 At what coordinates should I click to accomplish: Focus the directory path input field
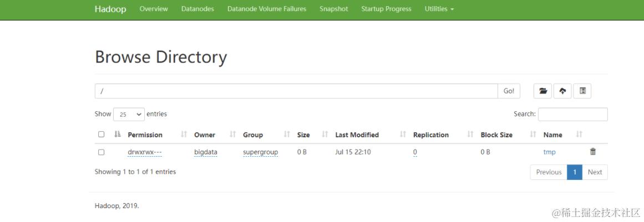click(x=296, y=91)
